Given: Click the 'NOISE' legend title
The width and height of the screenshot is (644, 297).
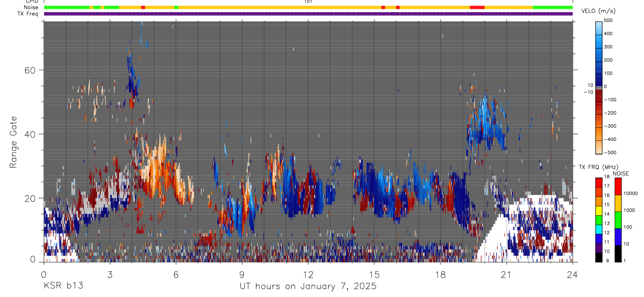Looking at the screenshot, I should click(x=621, y=174).
